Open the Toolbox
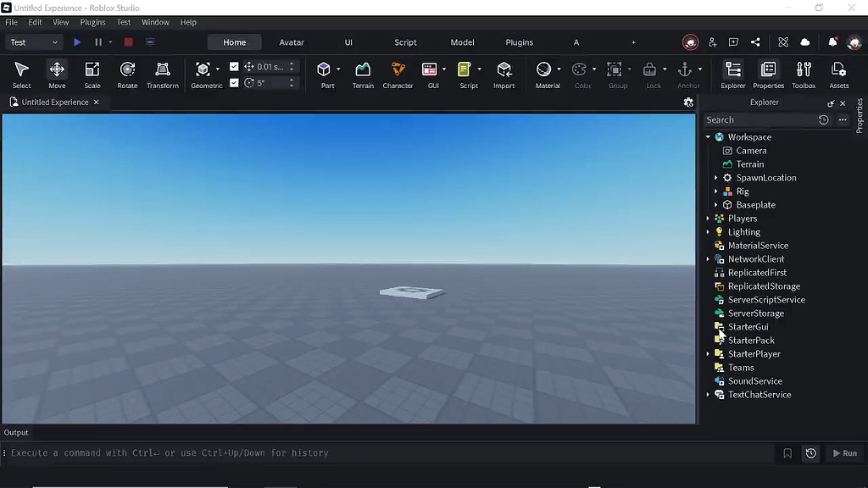The height and width of the screenshot is (488, 868). tap(804, 75)
